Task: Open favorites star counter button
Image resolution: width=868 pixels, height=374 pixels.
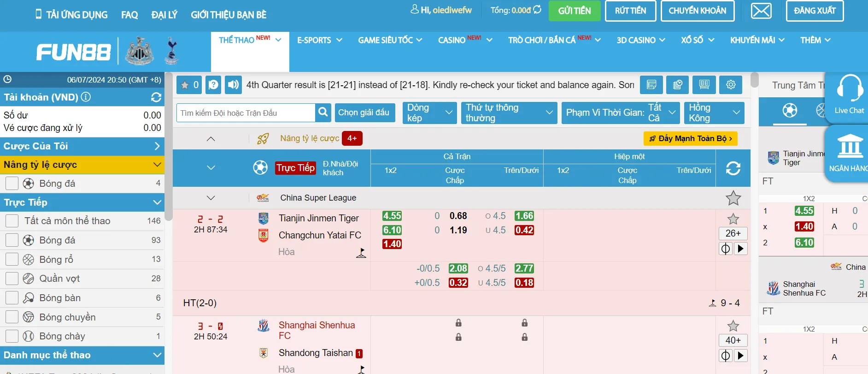Action: point(189,85)
